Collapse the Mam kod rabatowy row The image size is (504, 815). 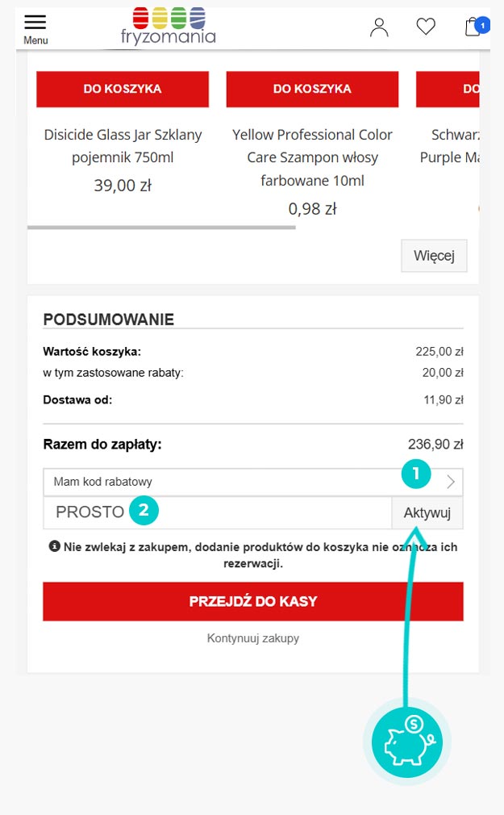253,482
